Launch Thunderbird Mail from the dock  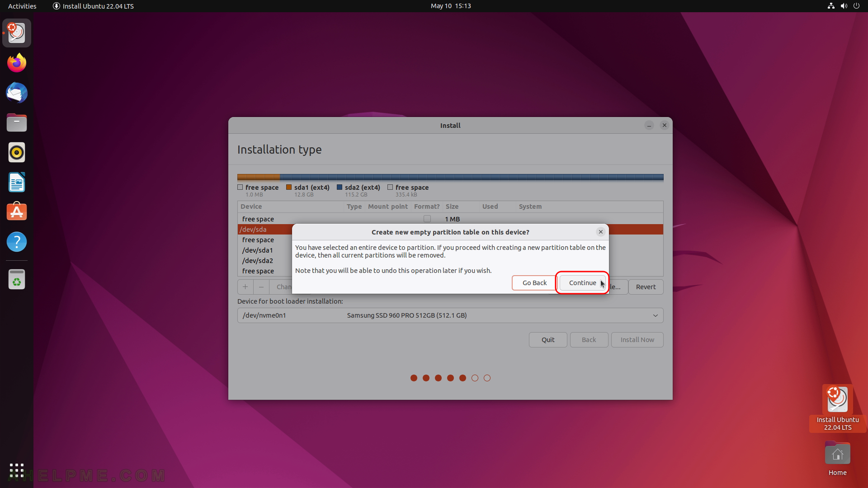coord(17,93)
